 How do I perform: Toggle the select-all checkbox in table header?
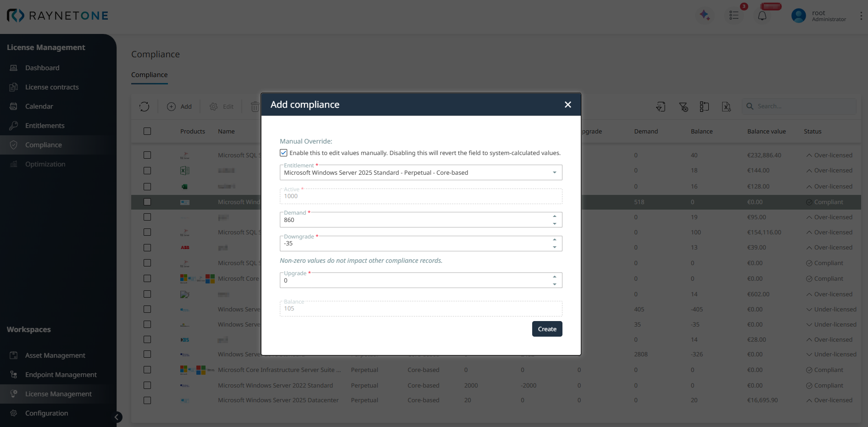tap(147, 131)
